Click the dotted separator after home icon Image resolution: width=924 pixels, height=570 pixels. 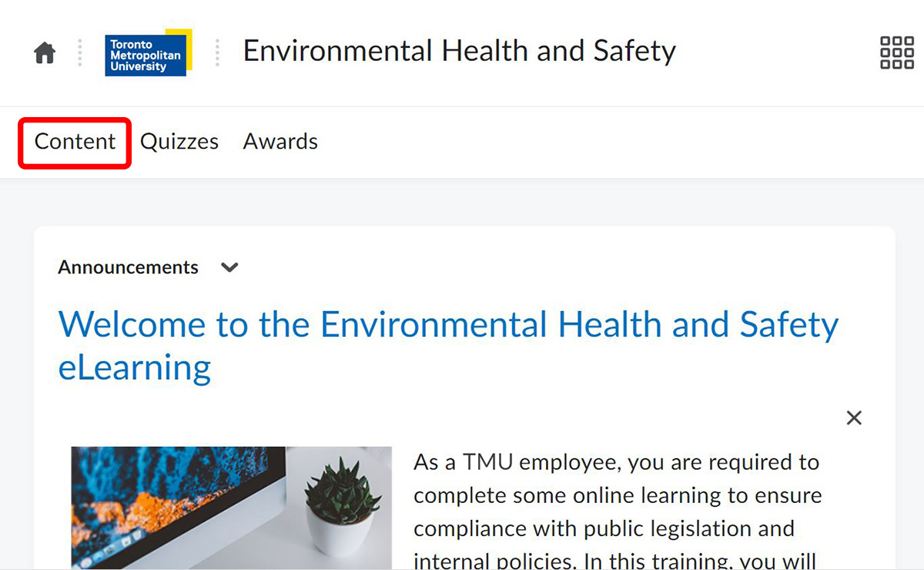80,53
